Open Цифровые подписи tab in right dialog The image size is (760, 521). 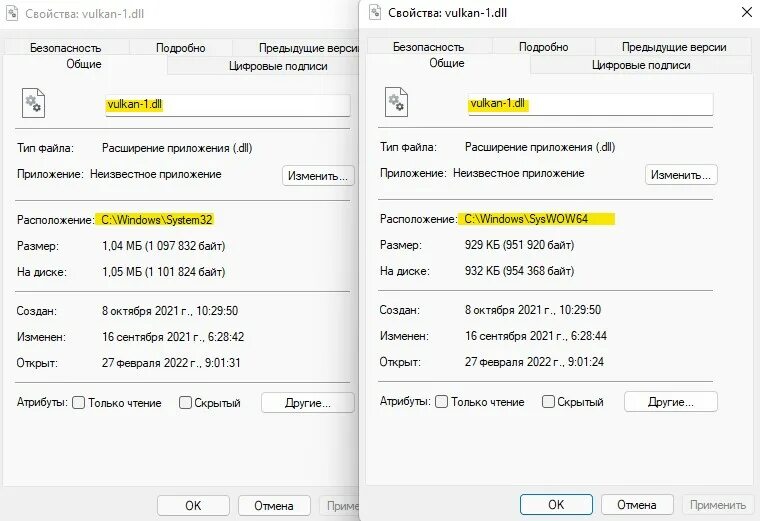click(x=641, y=65)
